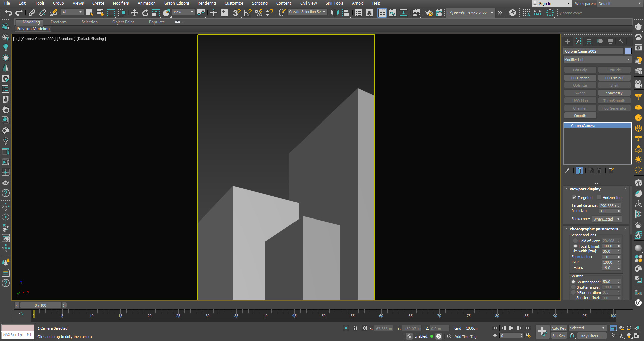
Task: Open the Utilities wrench tab
Action: 621,41
